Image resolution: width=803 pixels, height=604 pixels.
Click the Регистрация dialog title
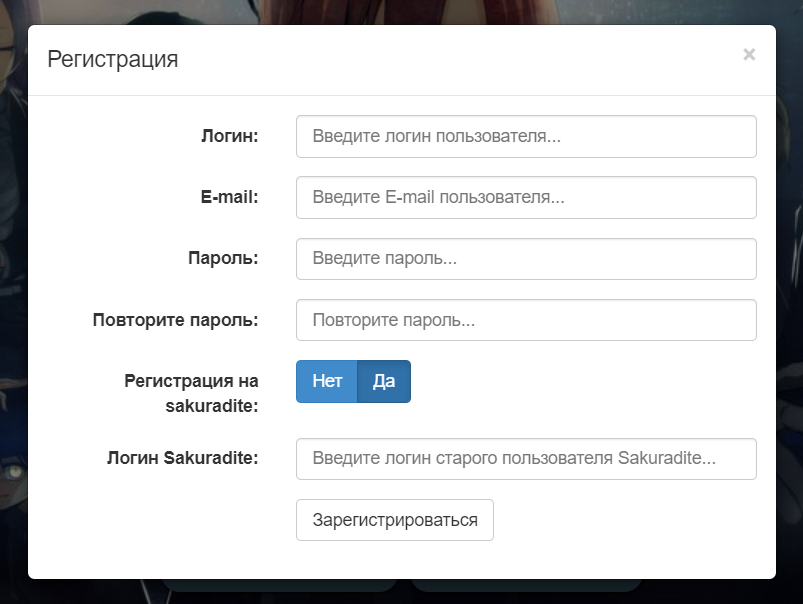[x=113, y=59]
